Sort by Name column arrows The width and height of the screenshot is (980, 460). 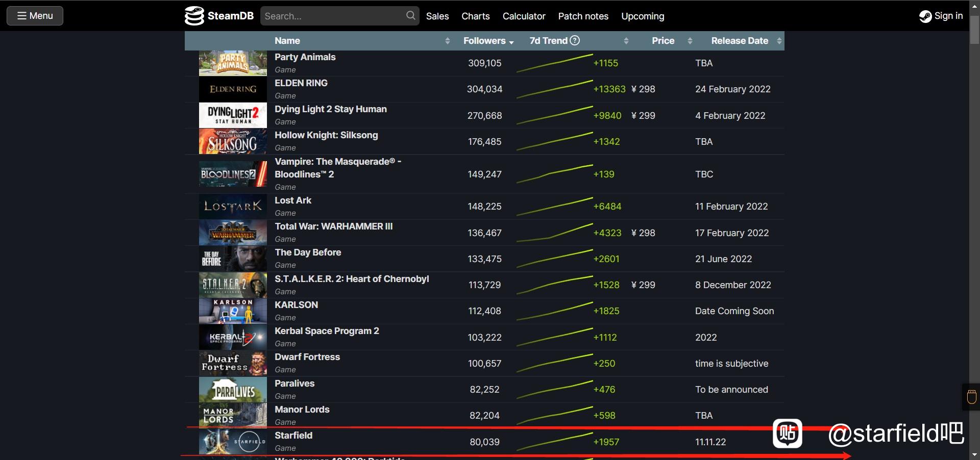pos(448,41)
